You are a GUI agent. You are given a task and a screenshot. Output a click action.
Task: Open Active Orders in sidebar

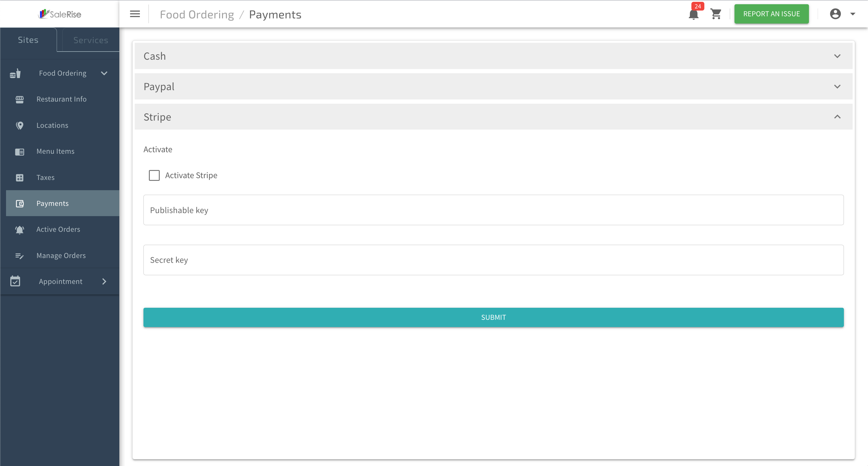coord(63,229)
